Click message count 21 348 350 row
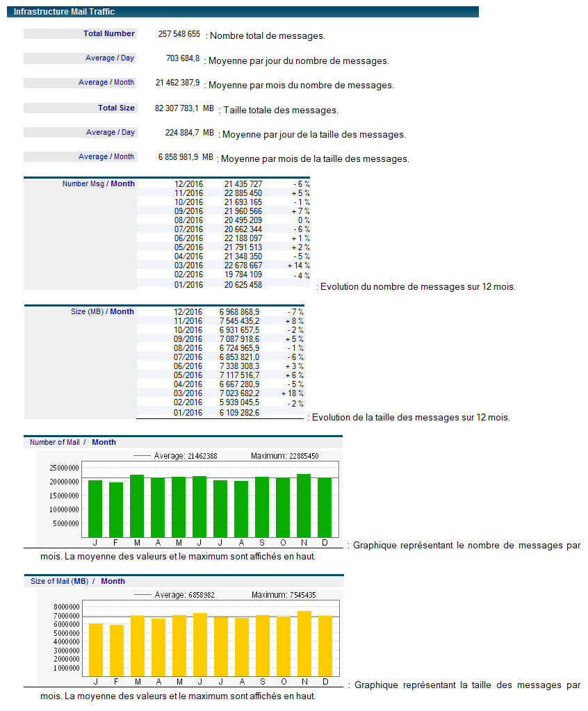 point(243,256)
